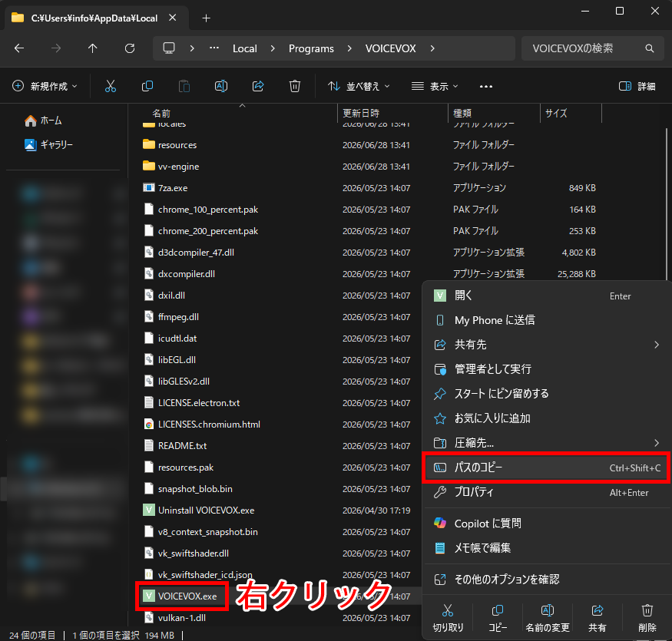Refresh the folder view
Viewport: 672px width, 641px height.
click(130, 48)
